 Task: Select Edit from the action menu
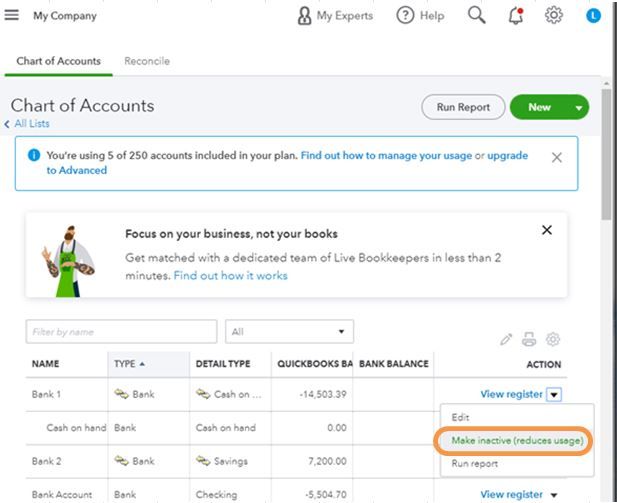click(x=460, y=417)
